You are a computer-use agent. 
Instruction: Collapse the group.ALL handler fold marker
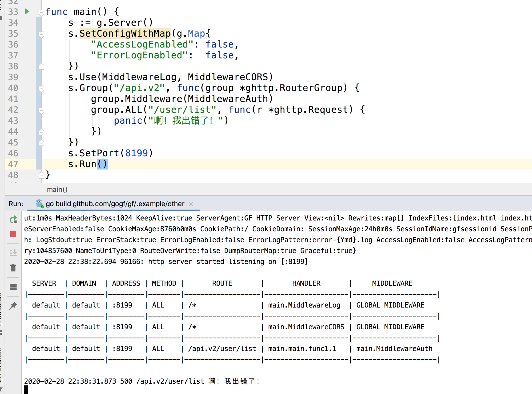[x=41, y=110]
